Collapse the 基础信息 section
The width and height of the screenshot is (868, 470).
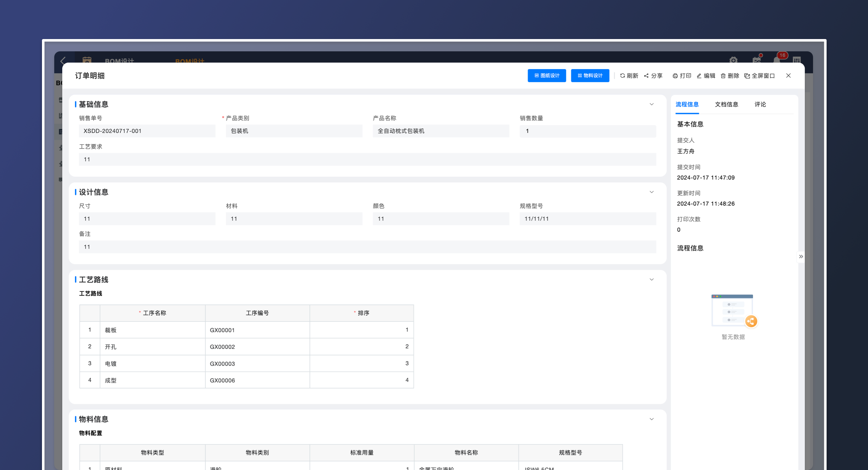pyautogui.click(x=651, y=104)
